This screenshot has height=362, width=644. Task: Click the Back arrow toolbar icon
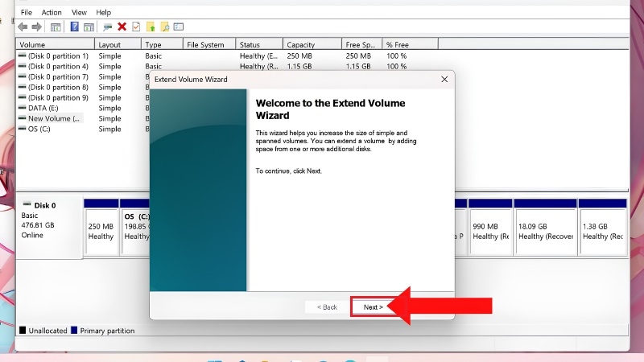click(x=23, y=27)
